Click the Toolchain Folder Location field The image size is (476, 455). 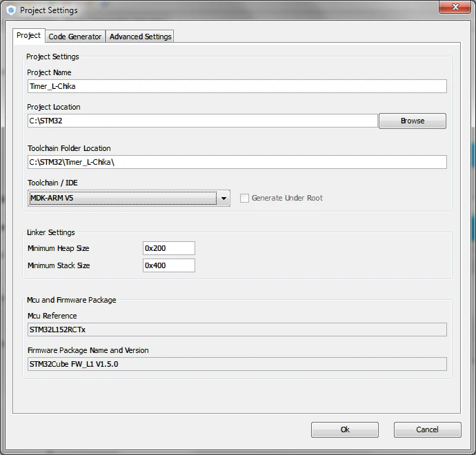237,162
